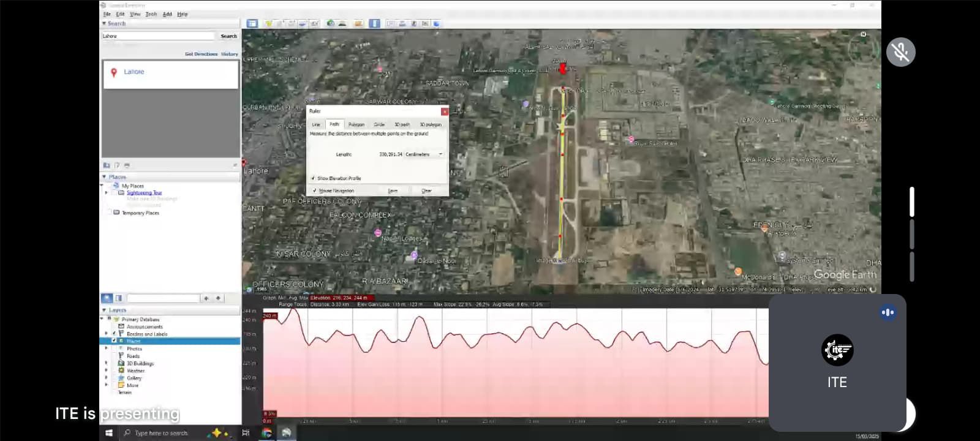
Task: Open the Tools menu
Action: pos(151,14)
